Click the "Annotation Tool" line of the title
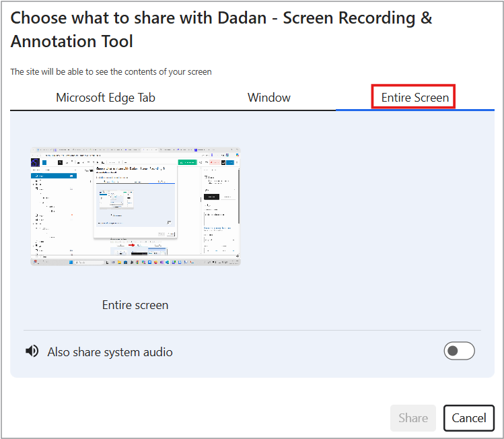 point(72,42)
